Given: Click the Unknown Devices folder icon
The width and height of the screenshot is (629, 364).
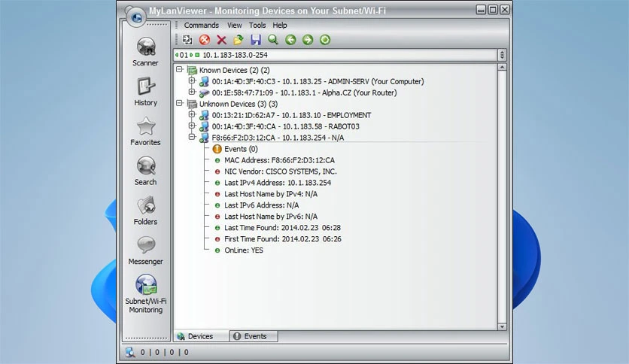Looking at the screenshot, I should [x=192, y=104].
